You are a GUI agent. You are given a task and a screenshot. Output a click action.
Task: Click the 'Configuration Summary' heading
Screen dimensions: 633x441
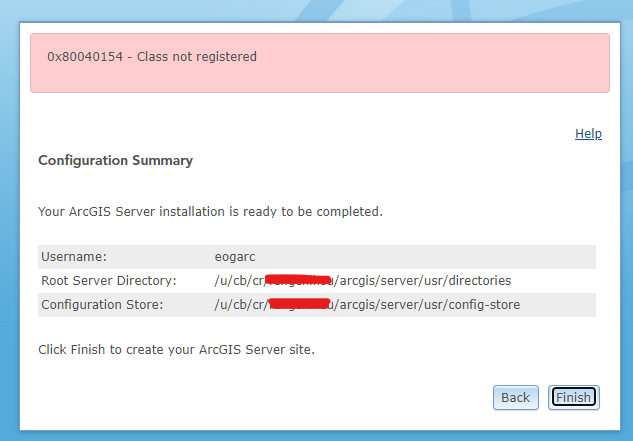(115, 160)
